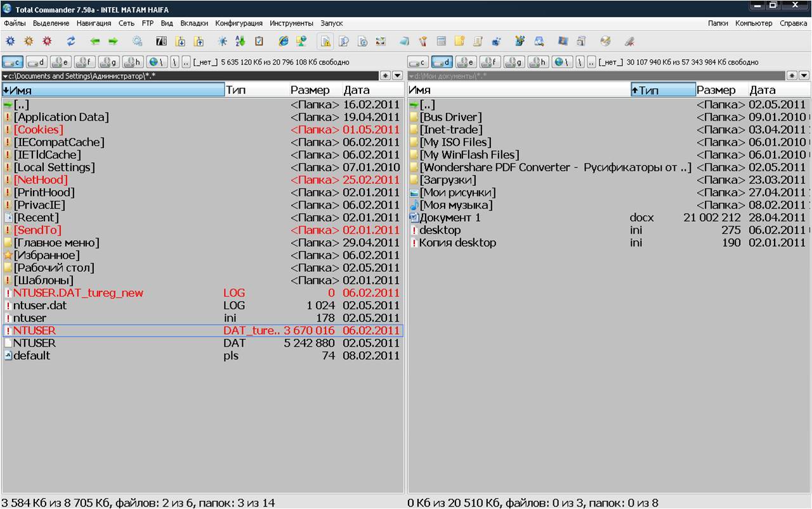This screenshot has height=509, width=812.
Task: Open right panel directory history dropdown arrow
Action: 804,75
